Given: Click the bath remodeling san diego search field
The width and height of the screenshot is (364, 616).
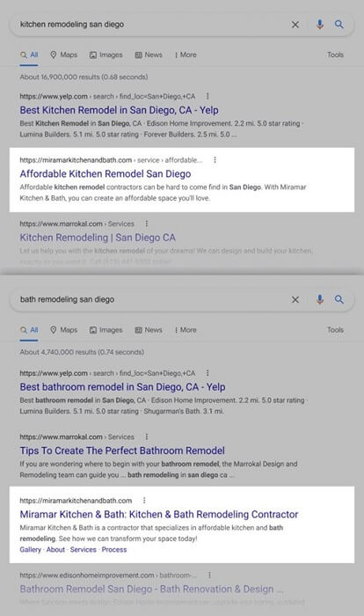Looking at the screenshot, I should [151, 300].
